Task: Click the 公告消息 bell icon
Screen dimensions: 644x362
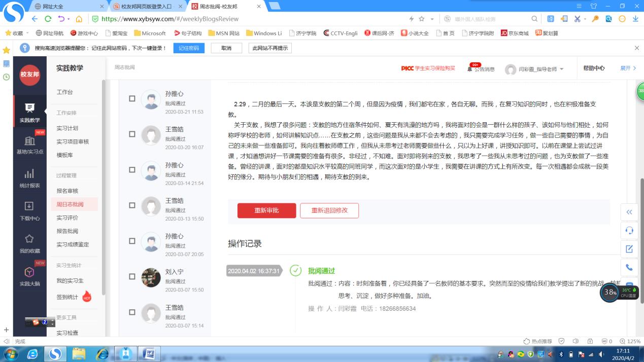Action: 470,69
